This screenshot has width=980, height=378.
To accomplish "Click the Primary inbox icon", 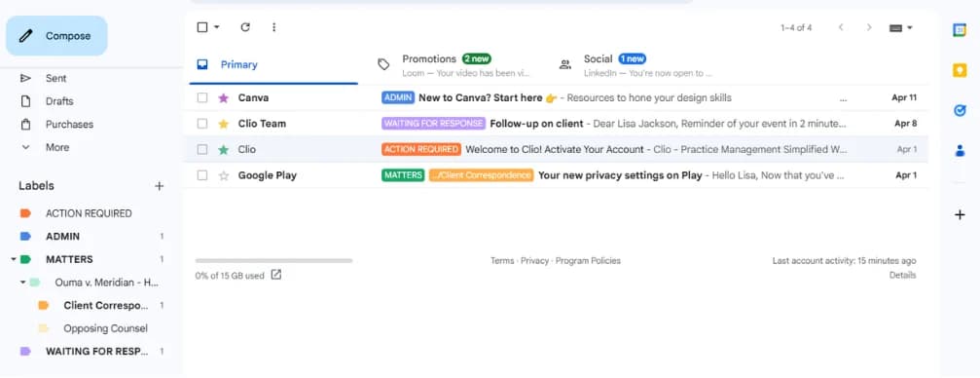I will pos(201,64).
